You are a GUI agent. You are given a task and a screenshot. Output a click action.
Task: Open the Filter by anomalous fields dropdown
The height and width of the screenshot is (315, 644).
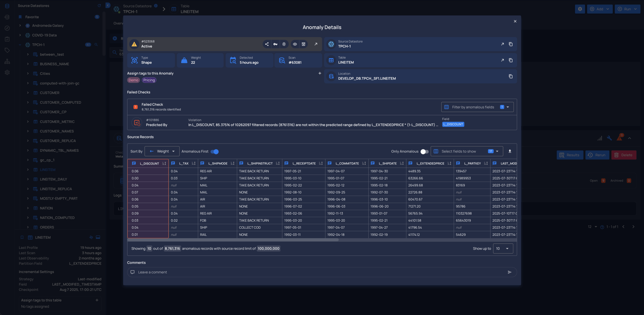[477, 107]
